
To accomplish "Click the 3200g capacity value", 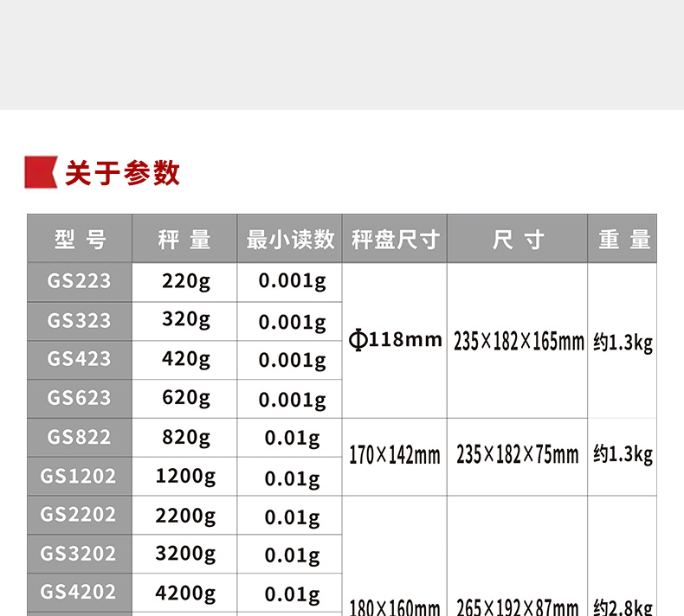I will pyautogui.click(x=185, y=554).
